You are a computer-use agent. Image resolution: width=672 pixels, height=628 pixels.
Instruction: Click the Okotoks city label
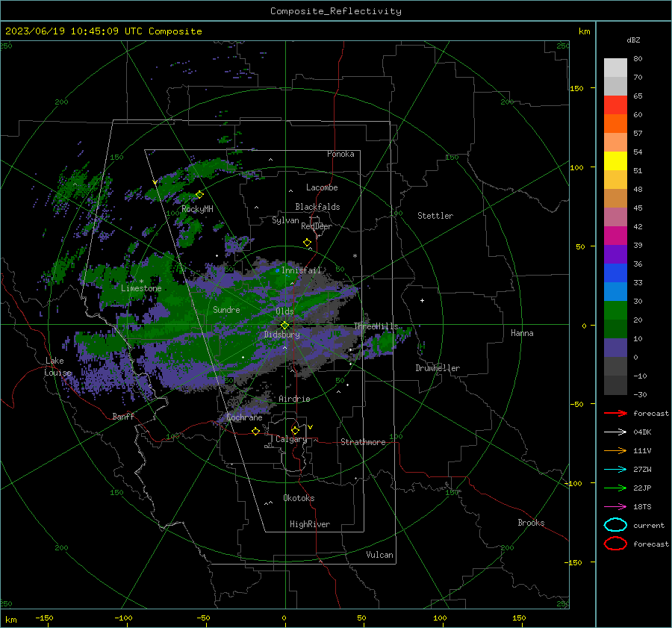(299, 499)
